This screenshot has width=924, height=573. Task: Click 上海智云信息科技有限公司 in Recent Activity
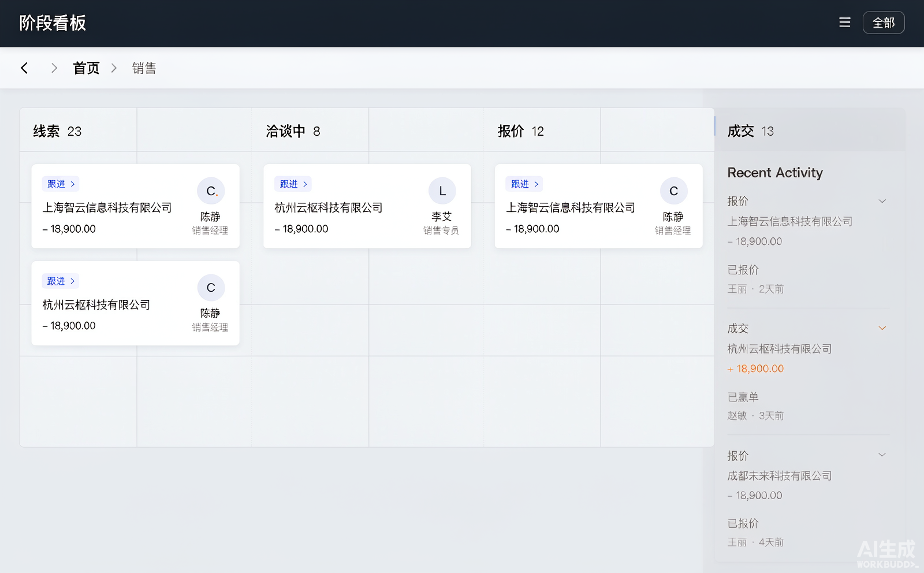pos(790,221)
